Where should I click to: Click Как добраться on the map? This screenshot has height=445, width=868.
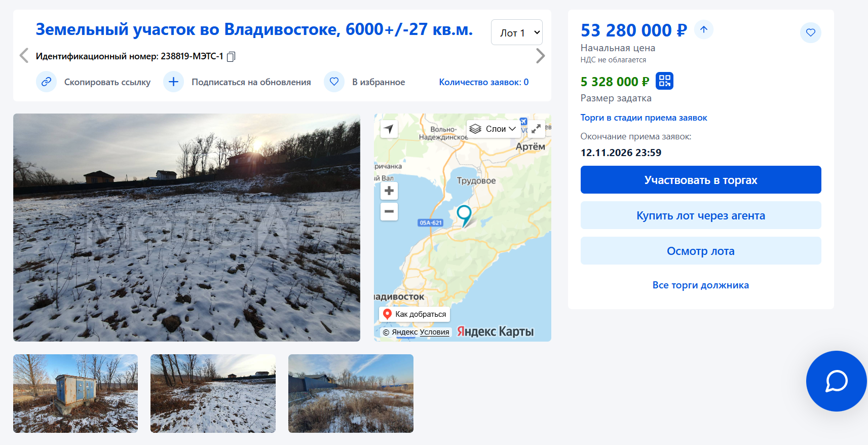pyautogui.click(x=414, y=314)
